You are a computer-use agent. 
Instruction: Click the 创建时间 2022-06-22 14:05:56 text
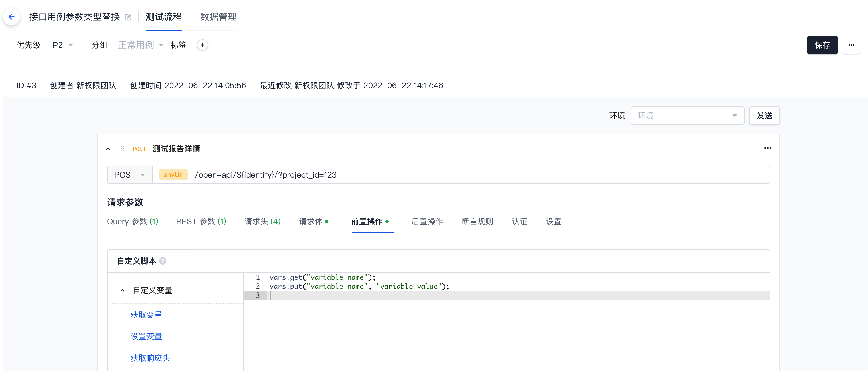point(188,85)
